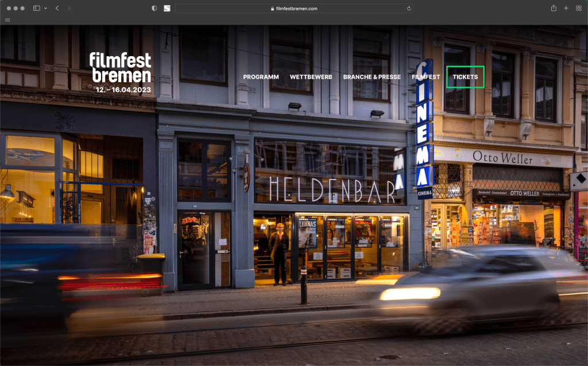Open the WETTBEWERB menu item
Screen dimensions: 588x366
(311, 77)
